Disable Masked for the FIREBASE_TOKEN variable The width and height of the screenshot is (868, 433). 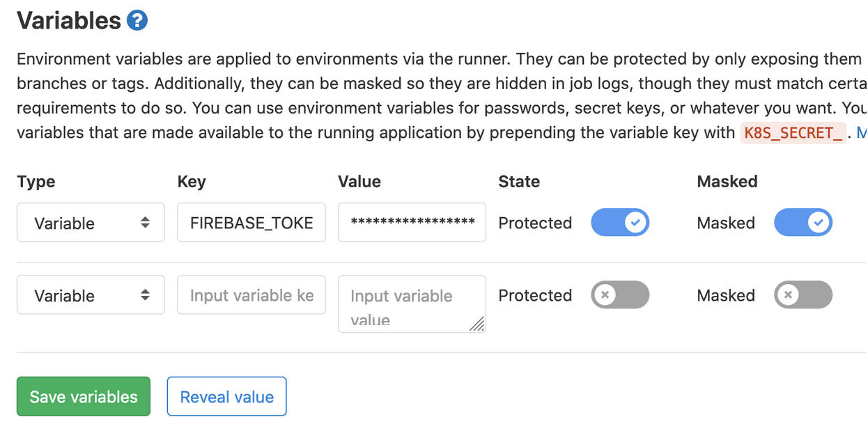click(803, 222)
